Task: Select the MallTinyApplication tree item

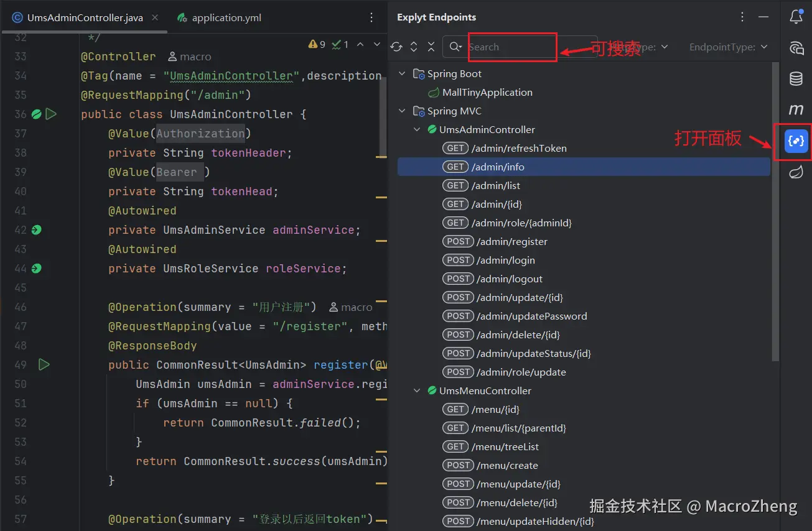Action: pos(487,93)
